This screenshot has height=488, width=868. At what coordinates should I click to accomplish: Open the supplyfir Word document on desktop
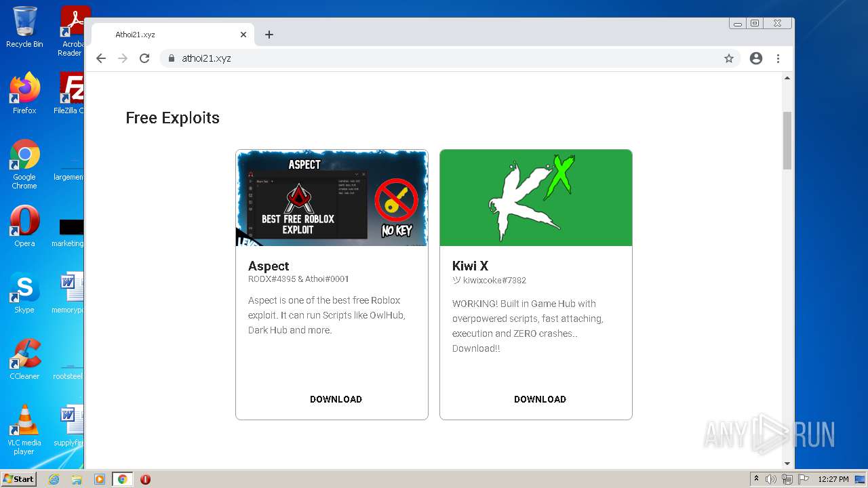coord(69,426)
